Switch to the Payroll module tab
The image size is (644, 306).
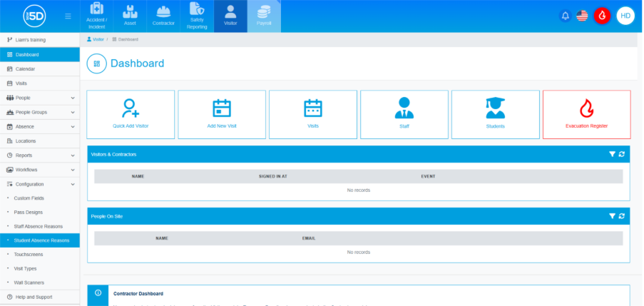point(264,16)
